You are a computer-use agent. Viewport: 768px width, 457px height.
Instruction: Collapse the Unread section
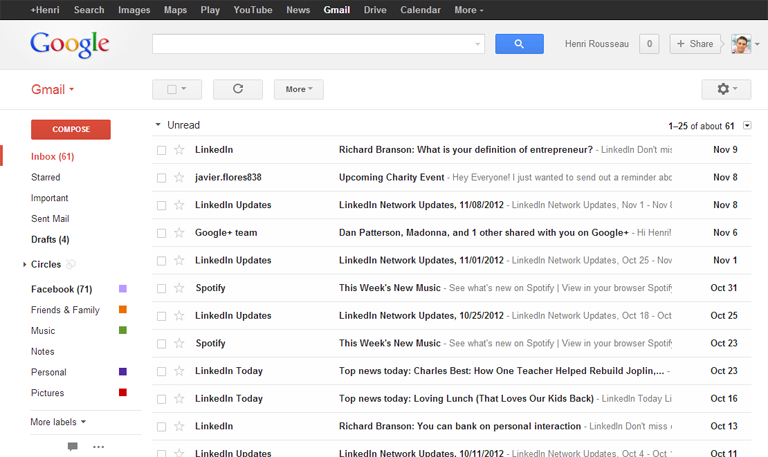(158, 124)
